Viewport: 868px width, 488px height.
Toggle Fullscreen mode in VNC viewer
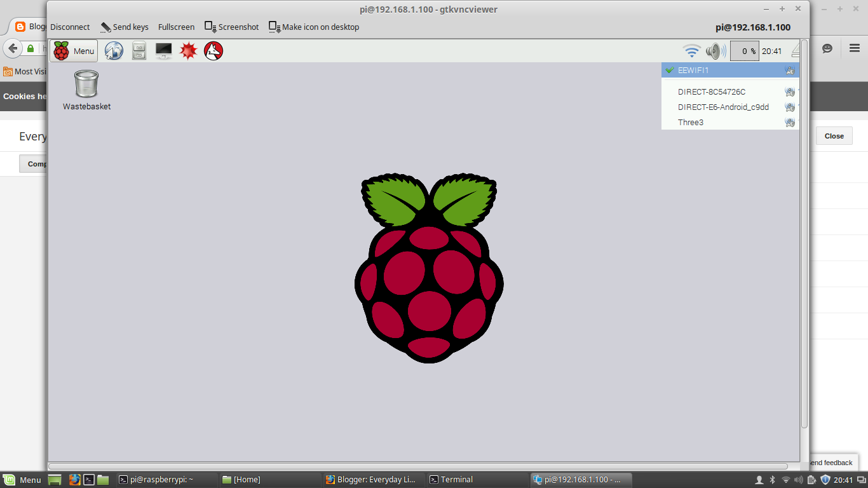176,27
